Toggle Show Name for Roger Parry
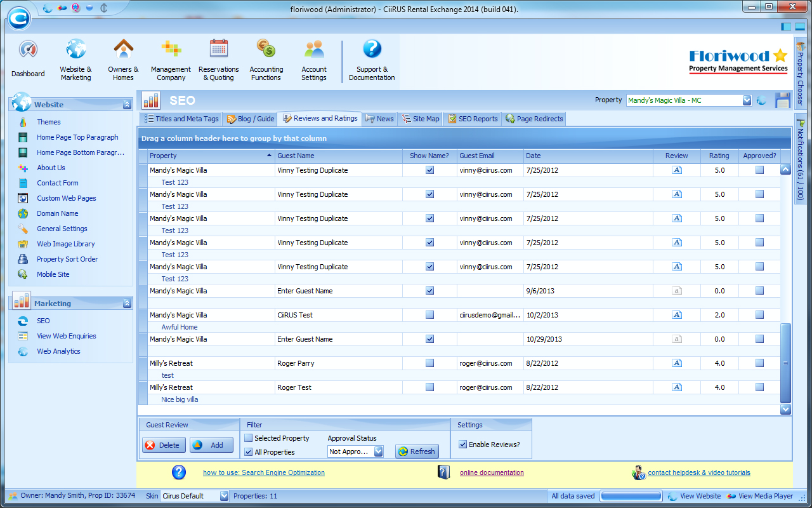Screen dimensions: 812x508 pos(430,363)
